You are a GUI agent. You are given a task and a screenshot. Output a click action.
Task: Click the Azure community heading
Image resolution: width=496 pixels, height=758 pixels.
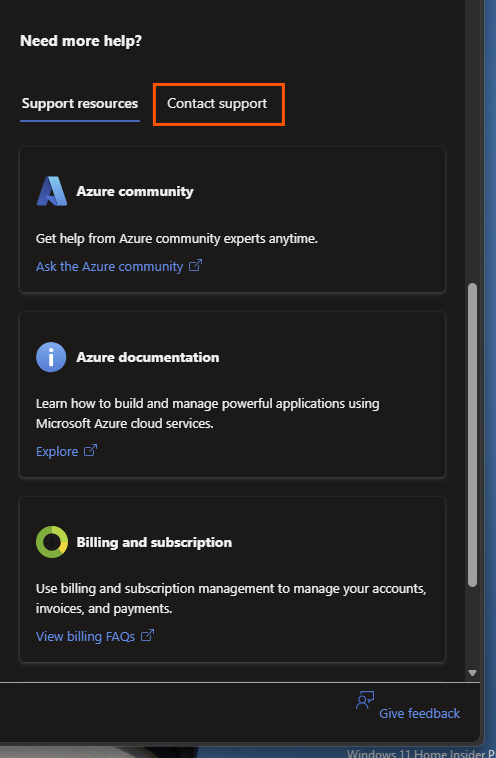click(x=135, y=191)
